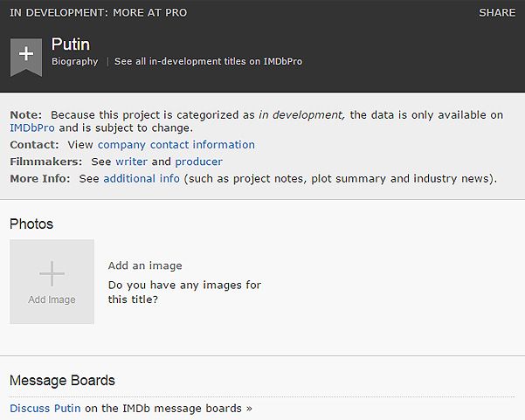Screen dimensions: 525x420
Task: Open the writer link under Filmmakers
Action: click(x=131, y=162)
